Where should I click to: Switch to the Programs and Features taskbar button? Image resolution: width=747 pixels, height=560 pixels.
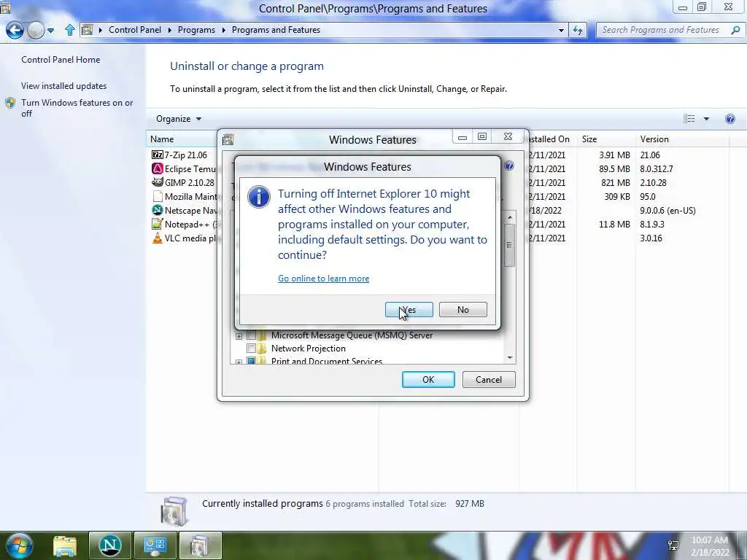[200, 545]
